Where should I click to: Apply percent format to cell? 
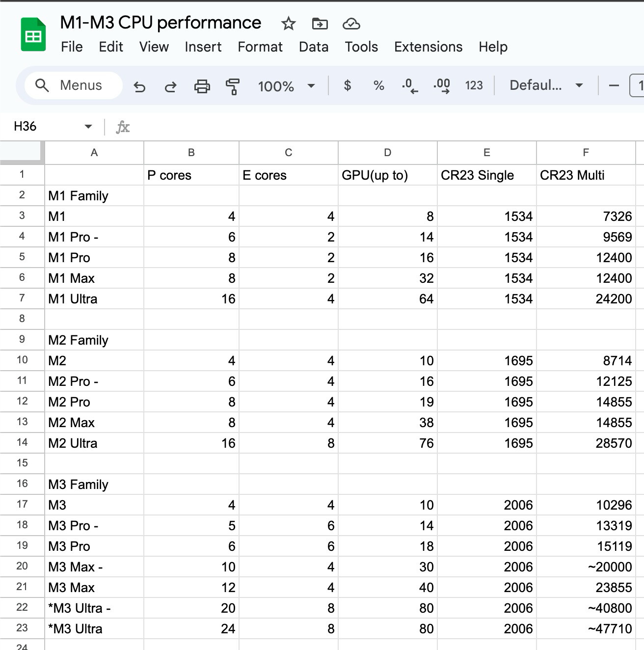coord(378,86)
